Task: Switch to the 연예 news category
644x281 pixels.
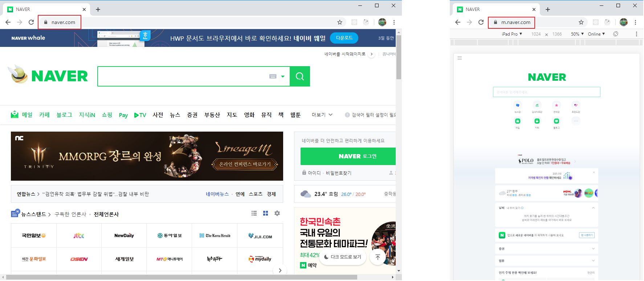Action: 240,194
